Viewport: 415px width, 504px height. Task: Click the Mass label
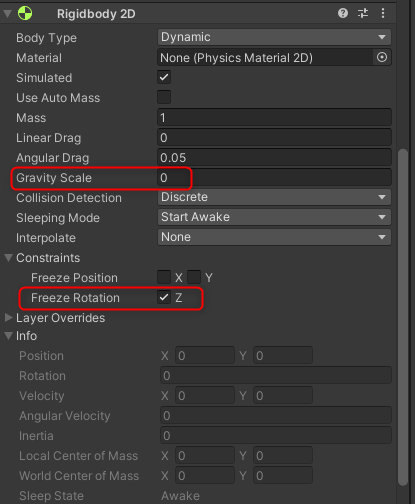pyautogui.click(x=31, y=118)
